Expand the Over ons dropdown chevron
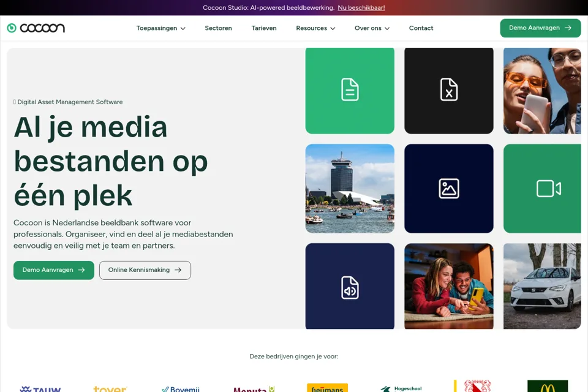Screen dimensions: 588x392 pos(387,29)
